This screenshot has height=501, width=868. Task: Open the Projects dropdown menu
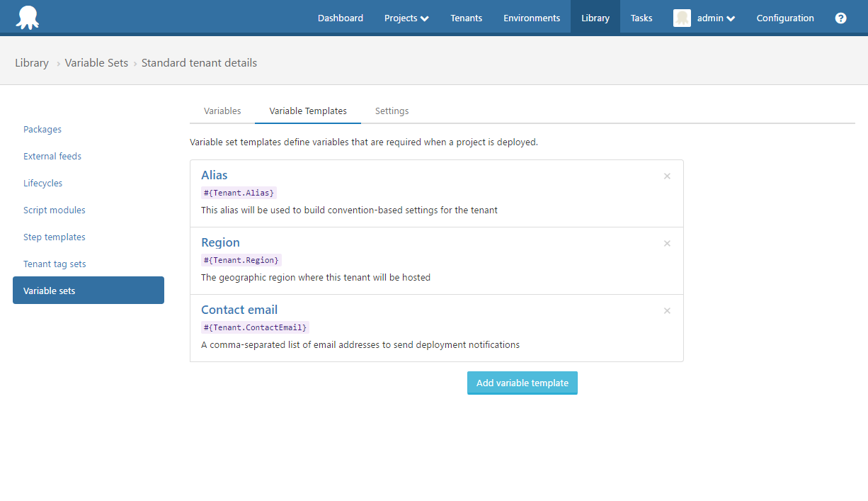tap(406, 18)
